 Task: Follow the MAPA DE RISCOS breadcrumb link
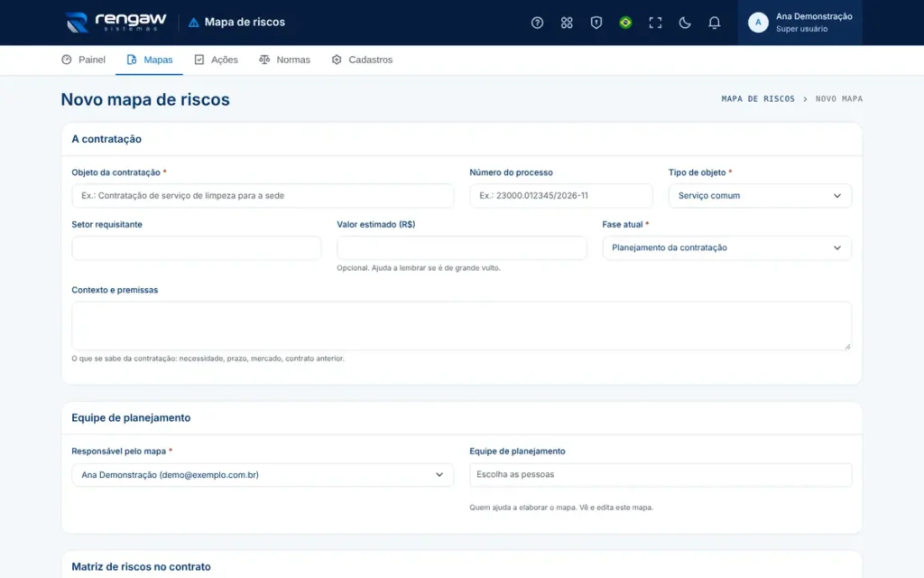[x=758, y=99]
